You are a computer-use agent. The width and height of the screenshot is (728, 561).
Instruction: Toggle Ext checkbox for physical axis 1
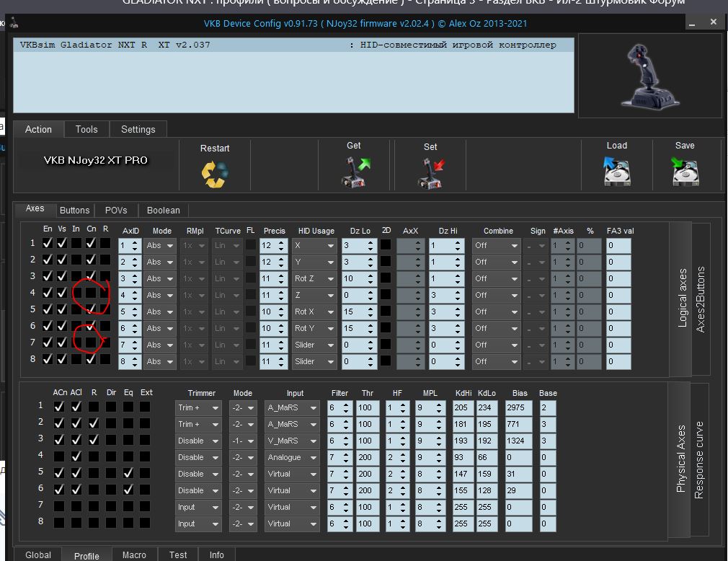(145, 407)
